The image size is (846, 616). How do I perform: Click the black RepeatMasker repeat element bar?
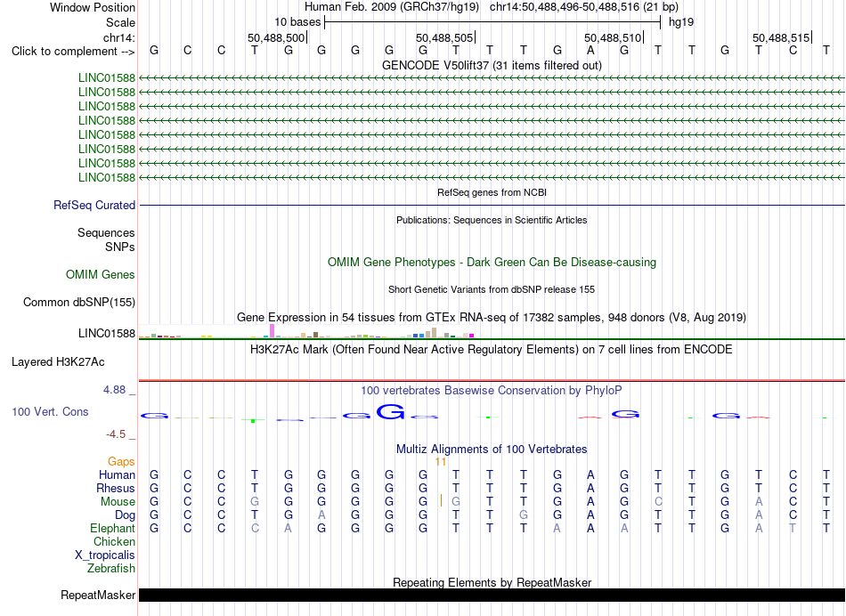pos(492,595)
